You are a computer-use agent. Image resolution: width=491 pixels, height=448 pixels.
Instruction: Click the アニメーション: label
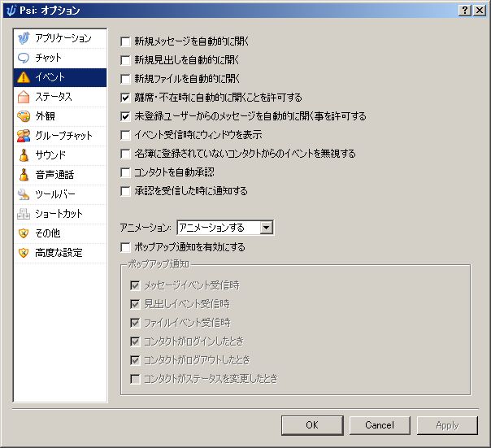click(x=146, y=228)
